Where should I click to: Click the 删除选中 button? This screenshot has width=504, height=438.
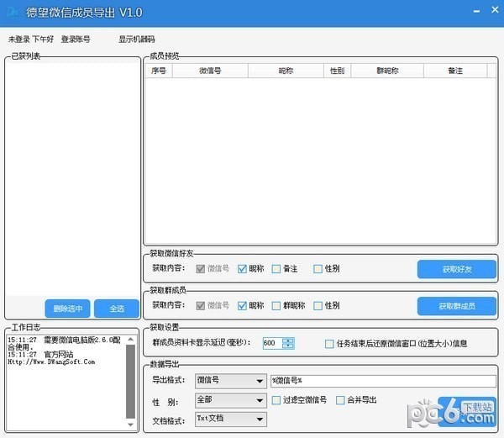click(67, 309)
